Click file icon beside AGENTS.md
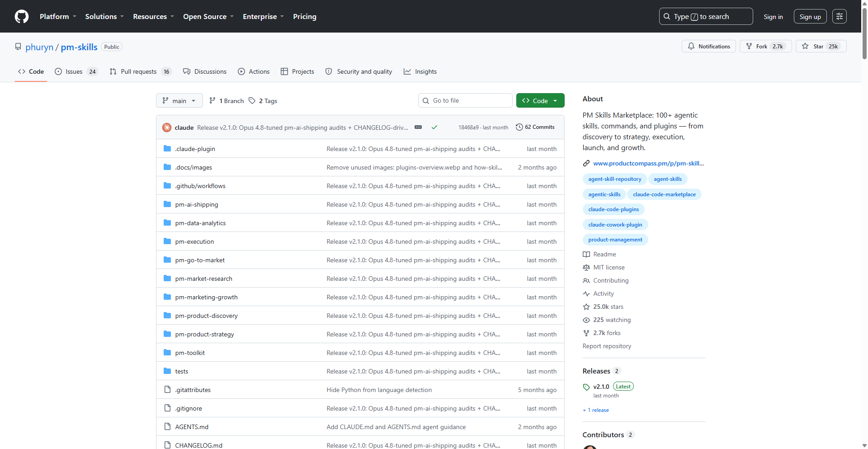Screen dimensions: 868x449 pos(167,427)
